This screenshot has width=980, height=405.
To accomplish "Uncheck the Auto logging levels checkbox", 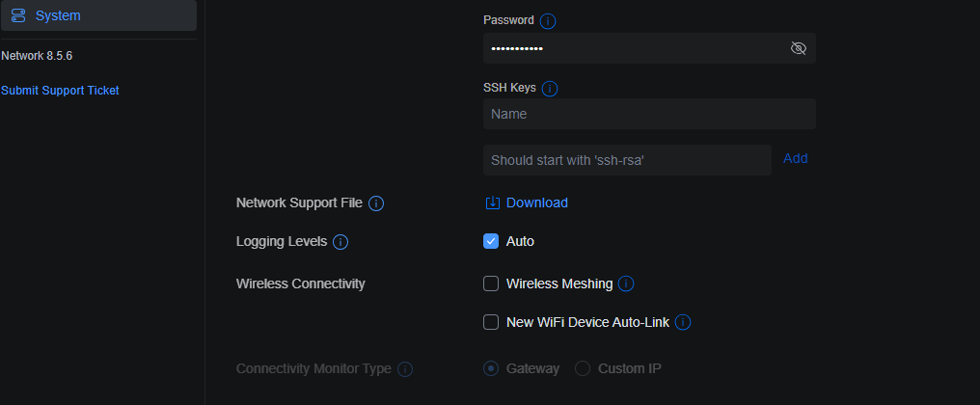I will (x=491, y=241).
